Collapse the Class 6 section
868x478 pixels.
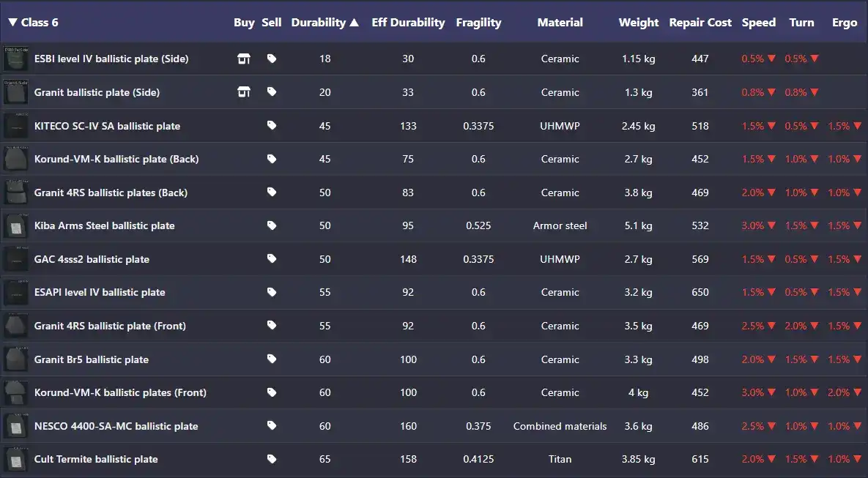pos(12,22)
